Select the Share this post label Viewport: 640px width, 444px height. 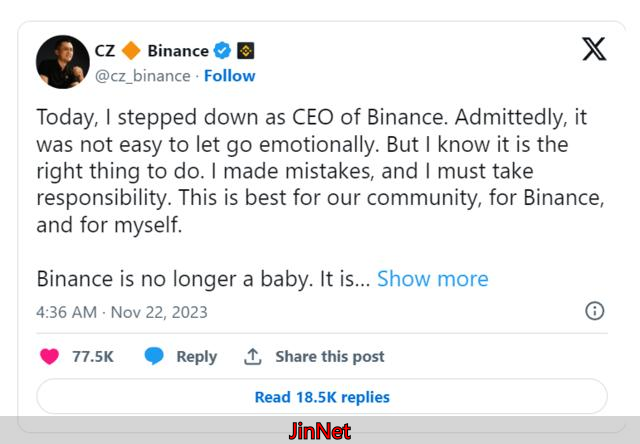pyautogui.click(x=329, y=356)
